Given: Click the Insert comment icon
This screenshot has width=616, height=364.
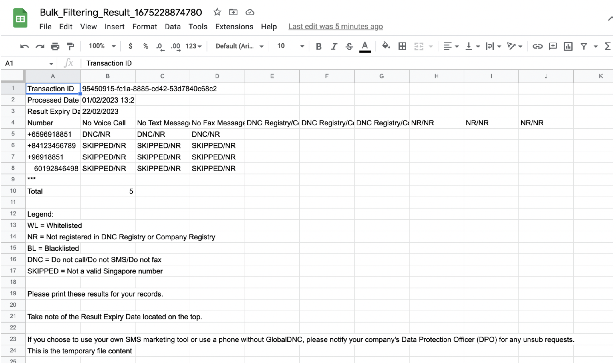Looking at the screenshot, I should (x=553, y=46).
